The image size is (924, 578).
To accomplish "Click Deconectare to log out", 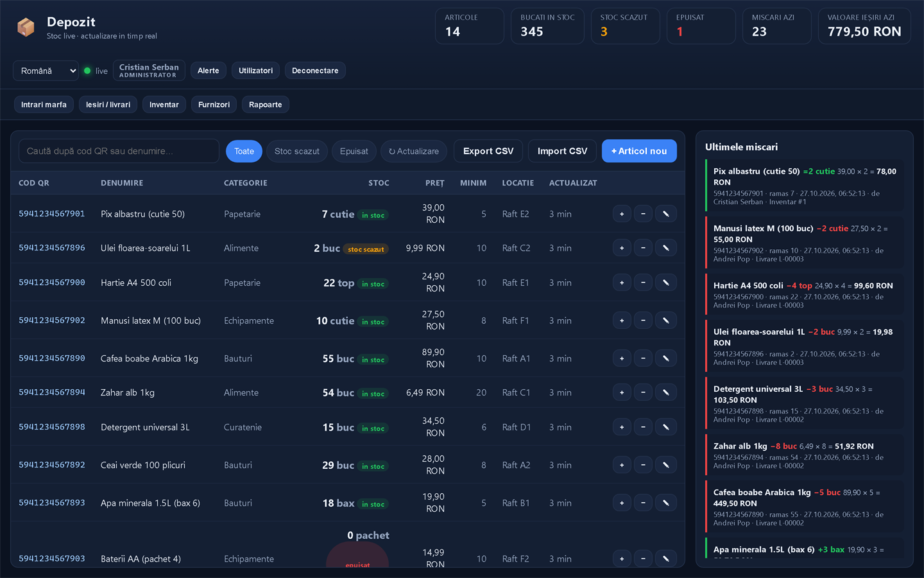I will pyautogui.click(x=315, y=71).
